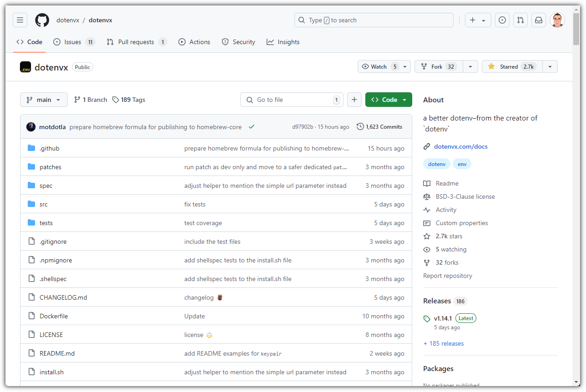Expand the main branch selector
Screen dimensions: 586x392
point(44,100)
